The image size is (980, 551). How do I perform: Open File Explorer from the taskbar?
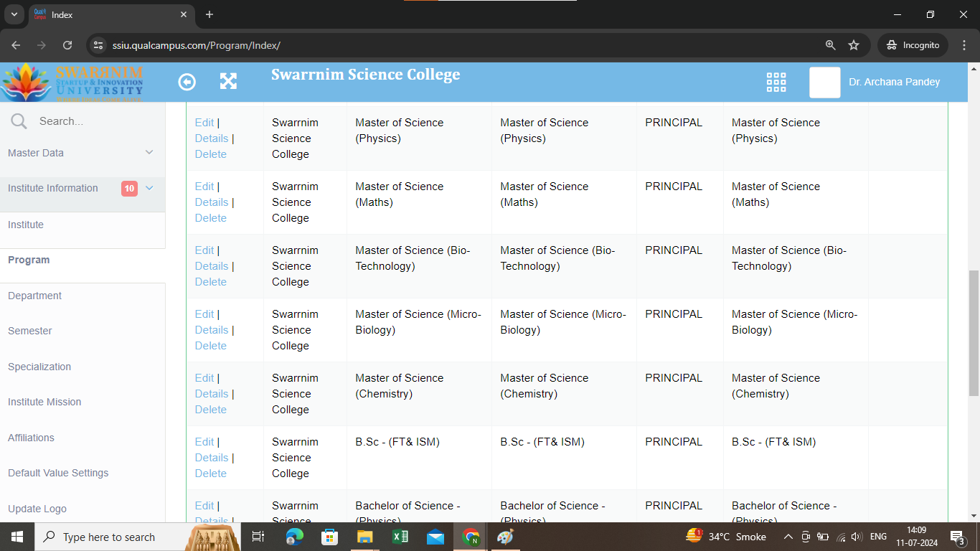364,537
